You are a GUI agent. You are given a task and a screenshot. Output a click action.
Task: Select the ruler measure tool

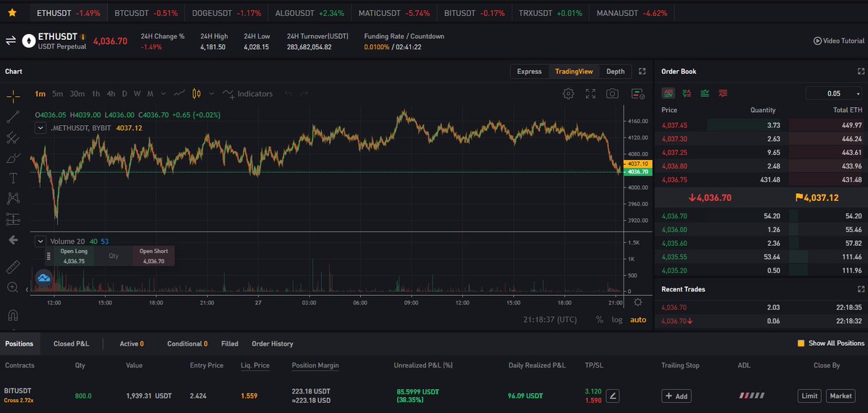(13, 267)
